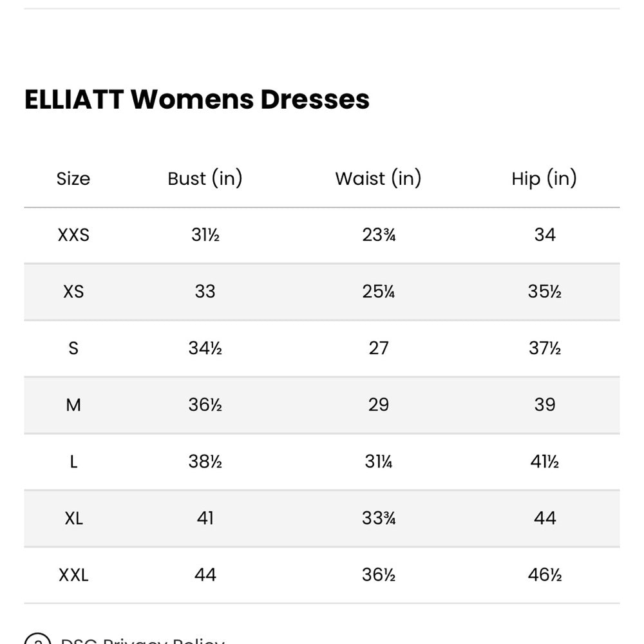Select the M size row label
Viewport: 644px width, 644px height.
pos(73,405)
